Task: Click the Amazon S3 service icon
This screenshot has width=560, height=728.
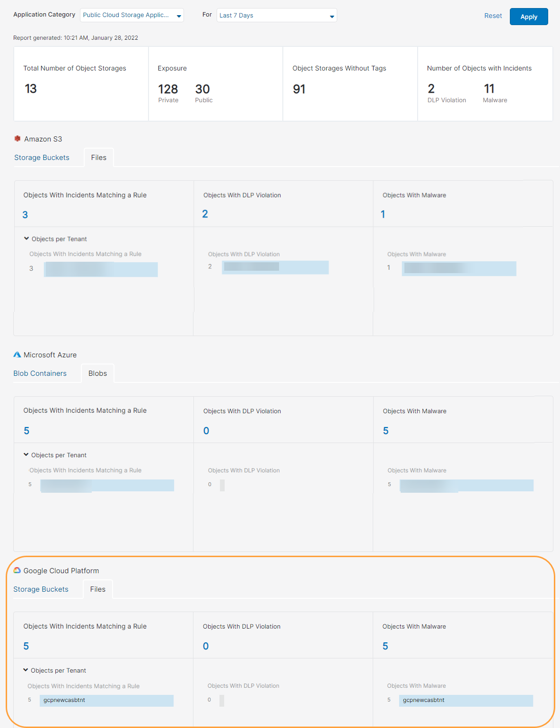Action: click(17, 139)
